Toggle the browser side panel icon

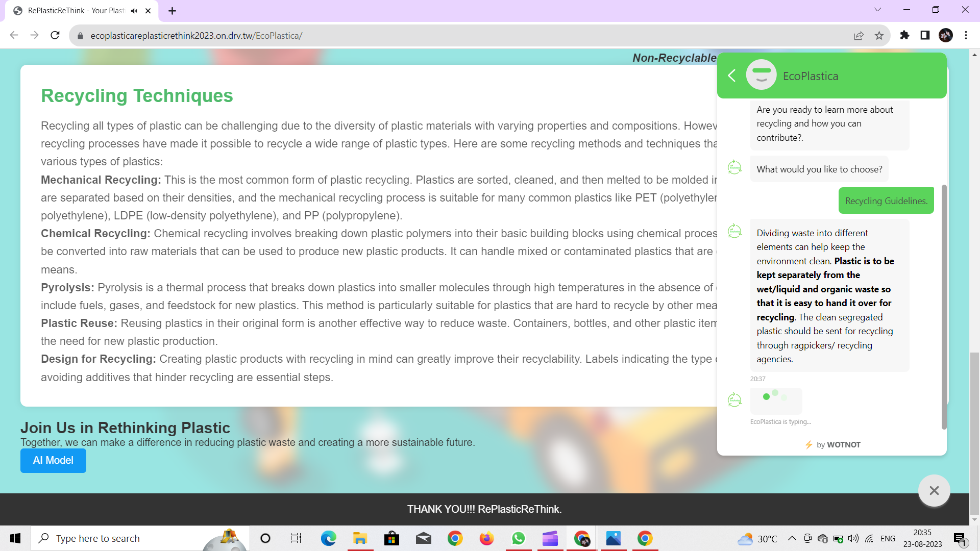click(925, 35)
